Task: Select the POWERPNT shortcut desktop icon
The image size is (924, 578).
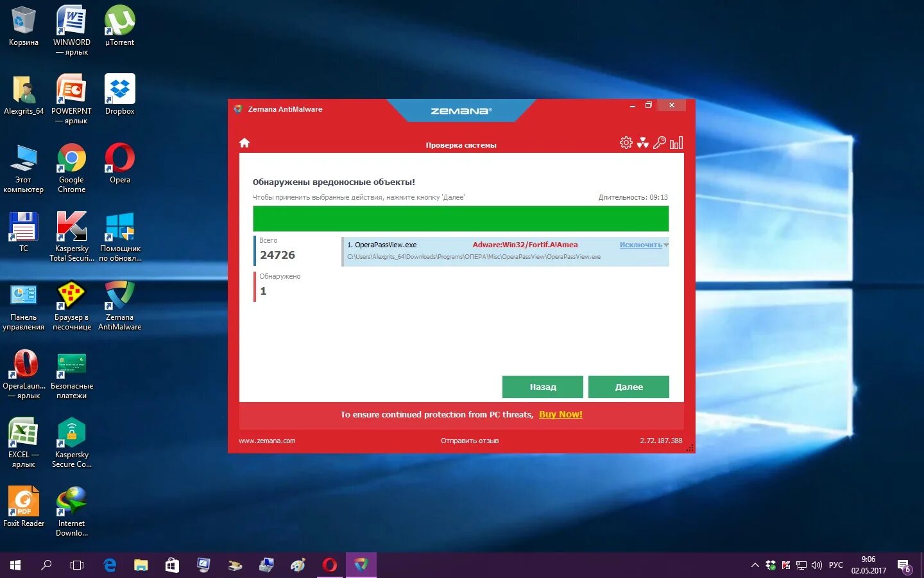Action: 72,100
